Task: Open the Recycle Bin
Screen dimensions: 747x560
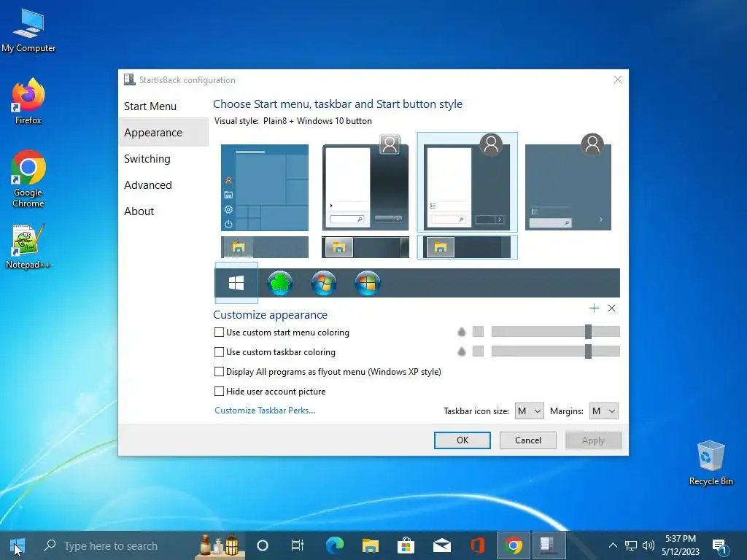Action: coord(711,463)
